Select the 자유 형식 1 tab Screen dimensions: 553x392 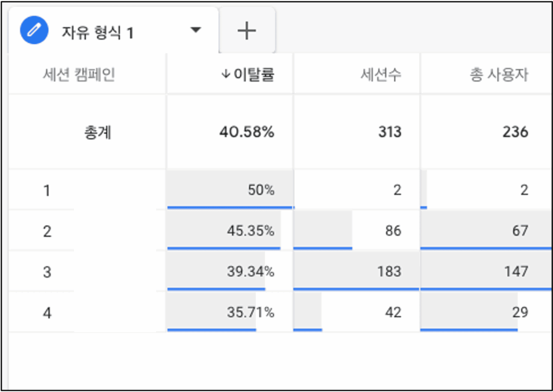97,33
